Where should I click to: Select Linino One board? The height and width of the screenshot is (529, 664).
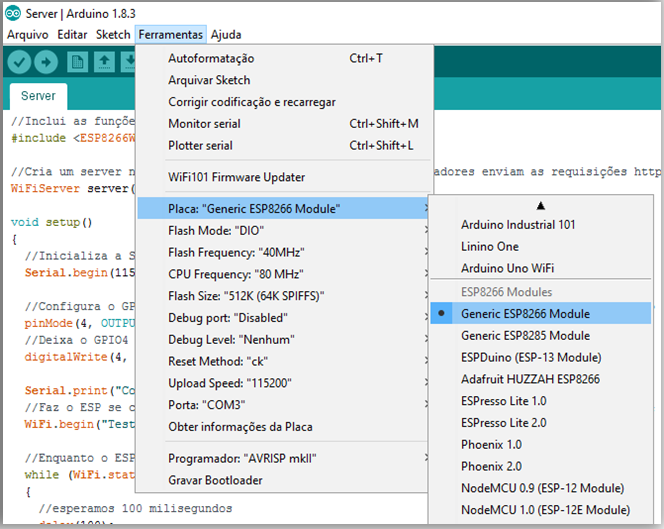click(x=541, y=246)
